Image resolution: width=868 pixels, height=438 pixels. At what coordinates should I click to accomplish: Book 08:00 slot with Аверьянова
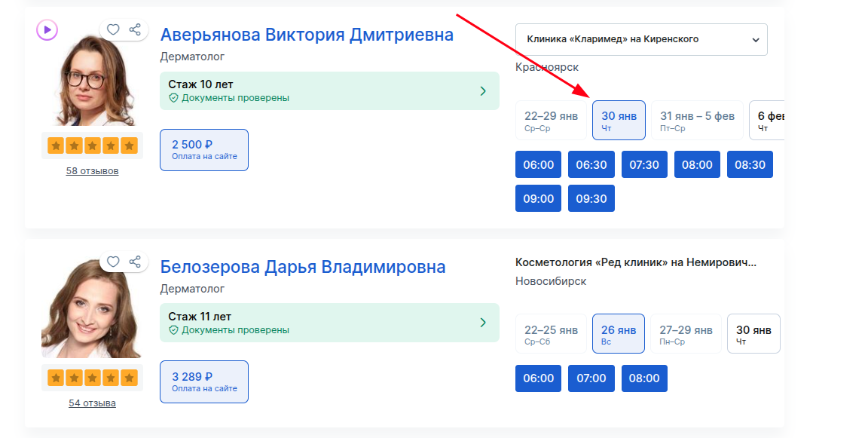[x=697, y=164]
